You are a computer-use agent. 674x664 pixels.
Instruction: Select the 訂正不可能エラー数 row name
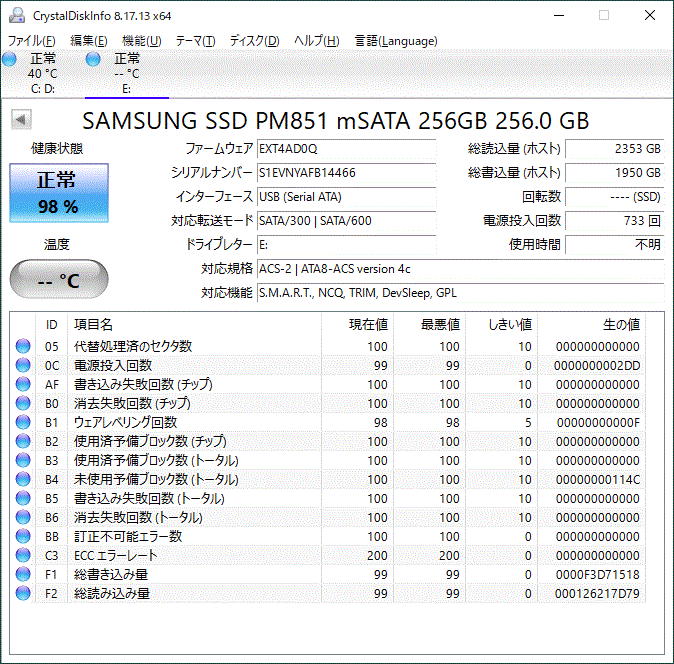point(128,536)
